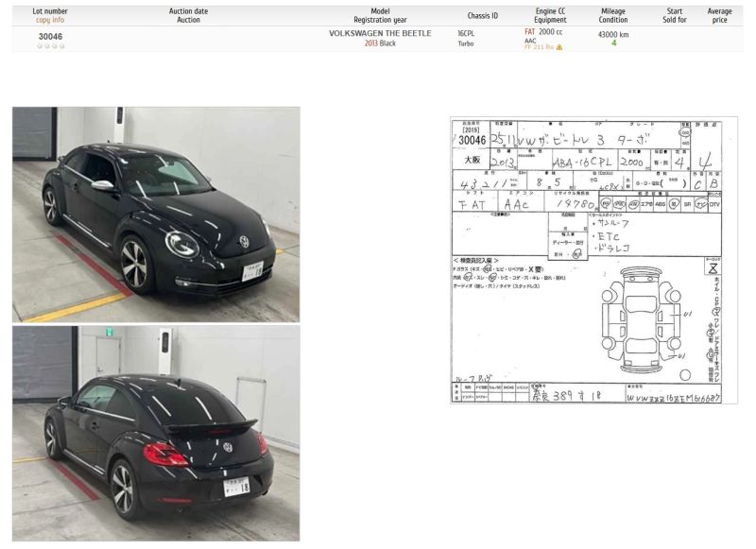Click the 'Start Sold for' column header
Screen dimensions: 756x549
(x=674, y=15)
